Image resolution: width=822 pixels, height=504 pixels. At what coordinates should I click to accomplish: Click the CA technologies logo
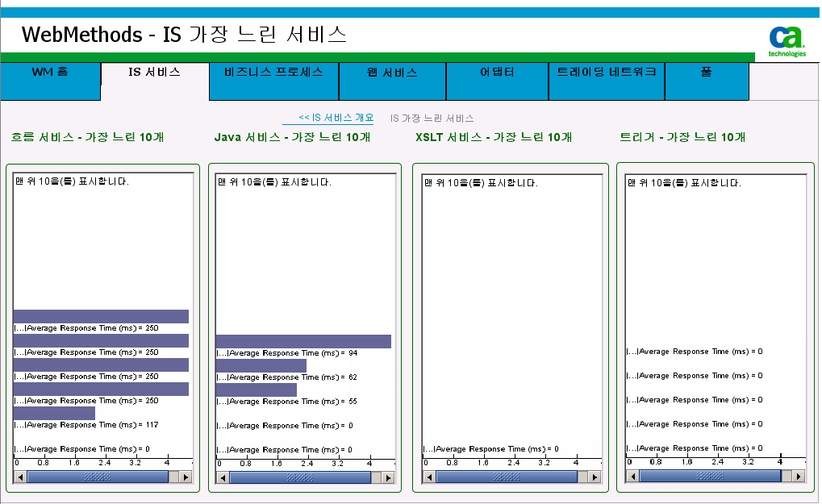point(787,41)
